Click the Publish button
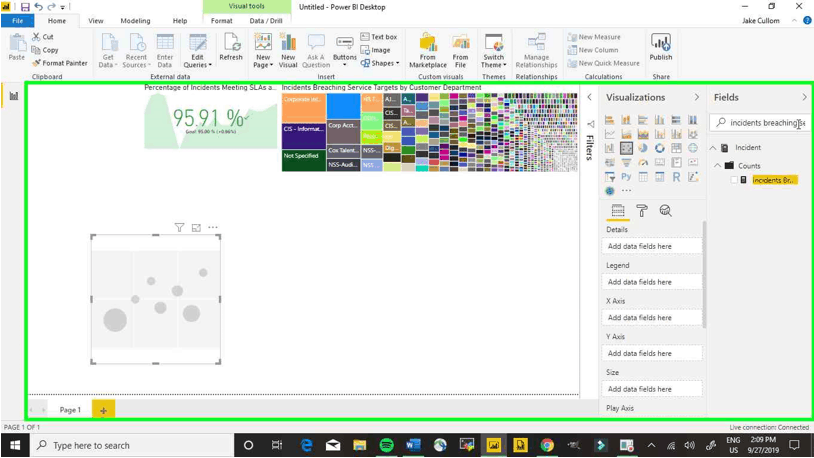The width and height of the screenshot is (814, 458). [x=660, y=48]
